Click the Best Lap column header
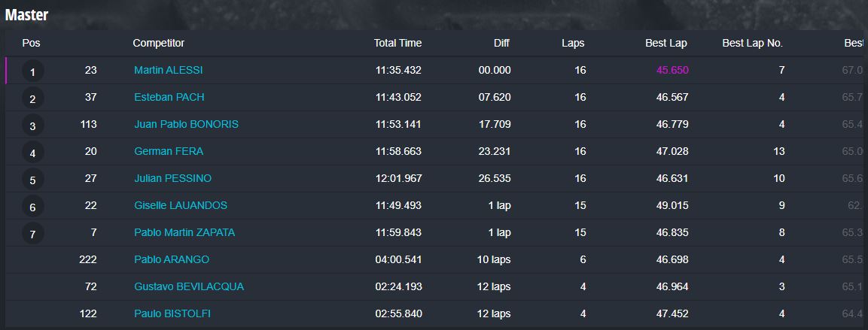Image resolution: width=868 pixels, height=330 pixels. [666, 43]
